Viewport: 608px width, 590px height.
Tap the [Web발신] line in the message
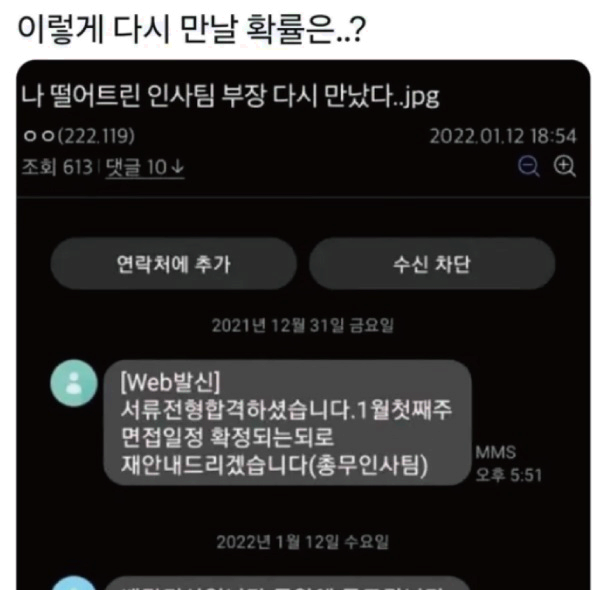[170, 382]
